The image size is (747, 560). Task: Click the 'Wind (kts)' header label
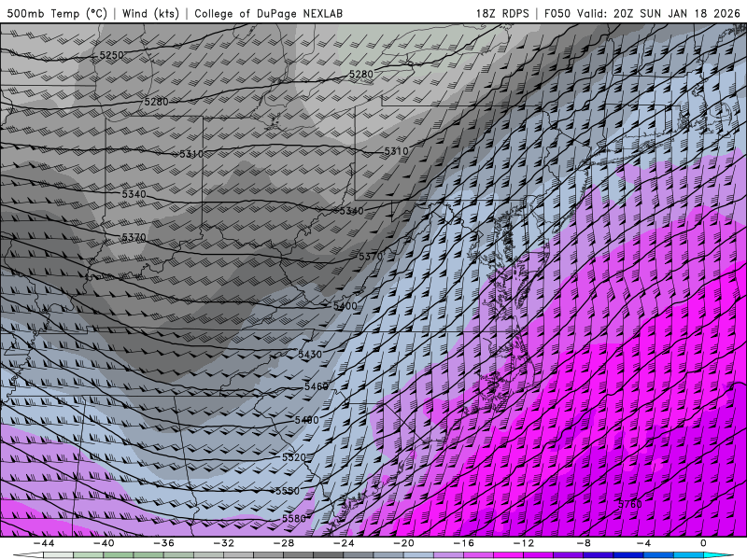(x=150, y=13)
